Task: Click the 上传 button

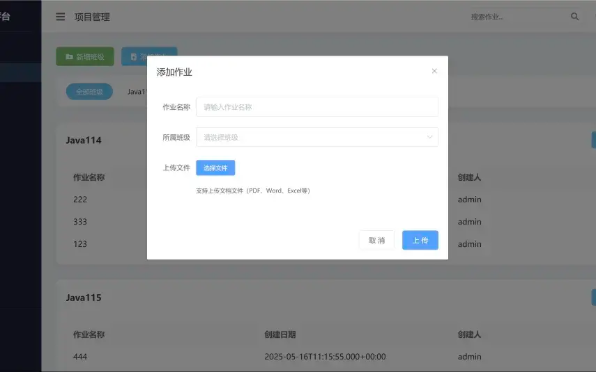Action: (x=420, y=240)
